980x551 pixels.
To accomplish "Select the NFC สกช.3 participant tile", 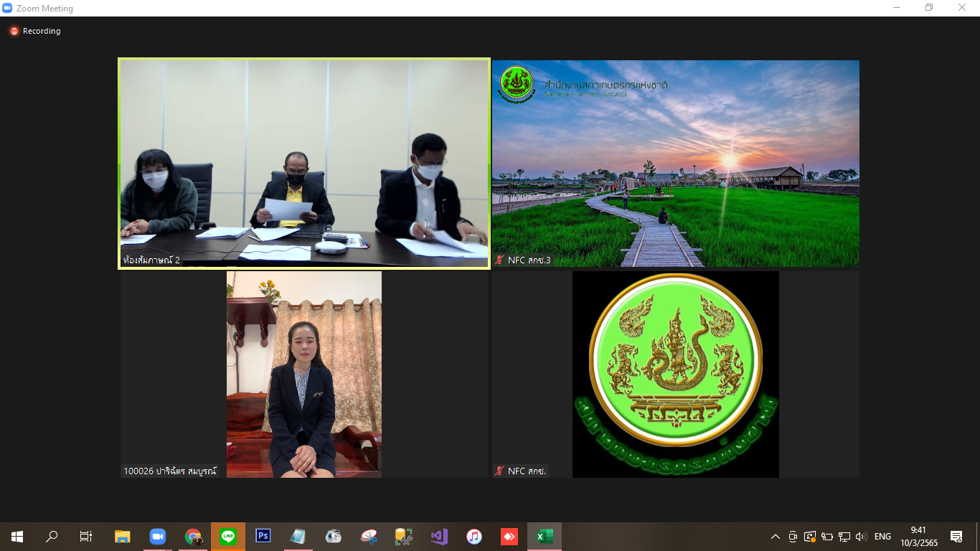I will [676, 164].
